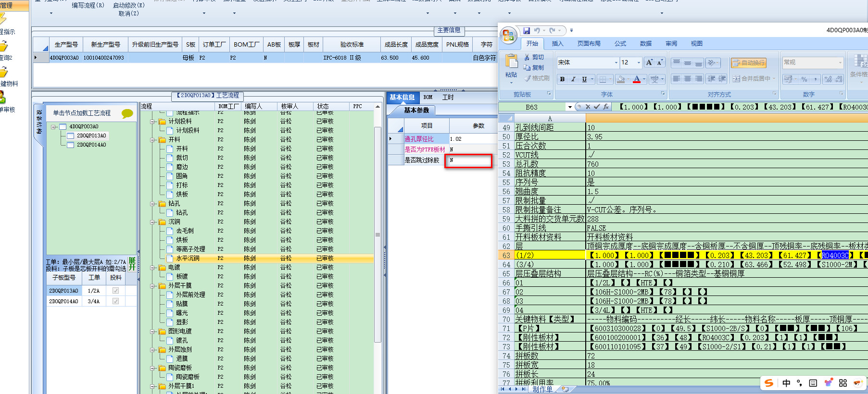Center cell text horizontally

[688, 79]
